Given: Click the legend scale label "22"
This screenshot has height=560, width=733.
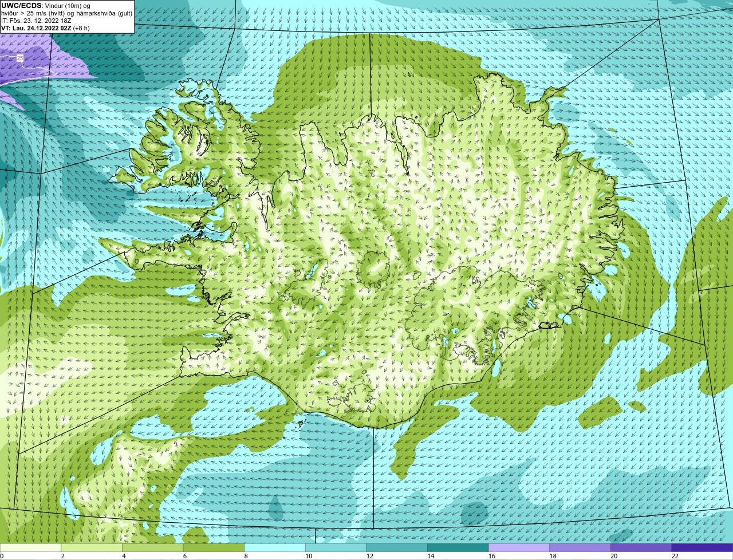Looking at the screenshot, I should pyautogui.click(x=675, y=556).
